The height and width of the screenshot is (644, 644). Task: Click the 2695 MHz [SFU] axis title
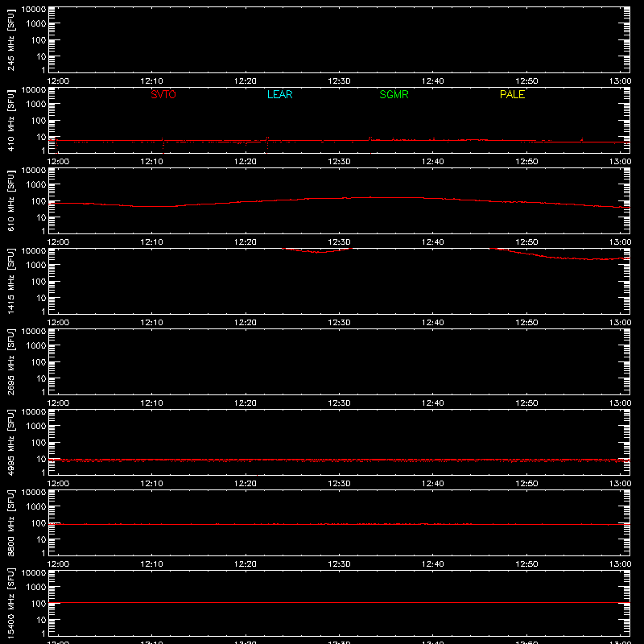tap(10, 361)
